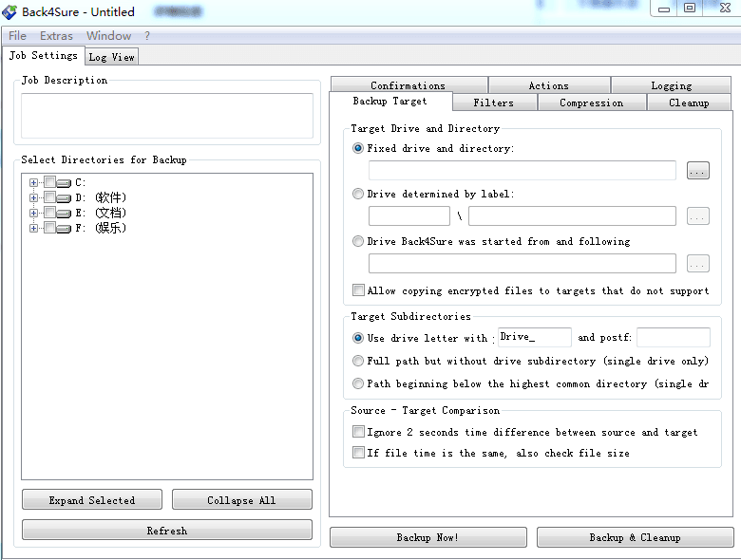Expand the C: drive tree node
This screenshot has height=560, width=741.
[33, 183]
